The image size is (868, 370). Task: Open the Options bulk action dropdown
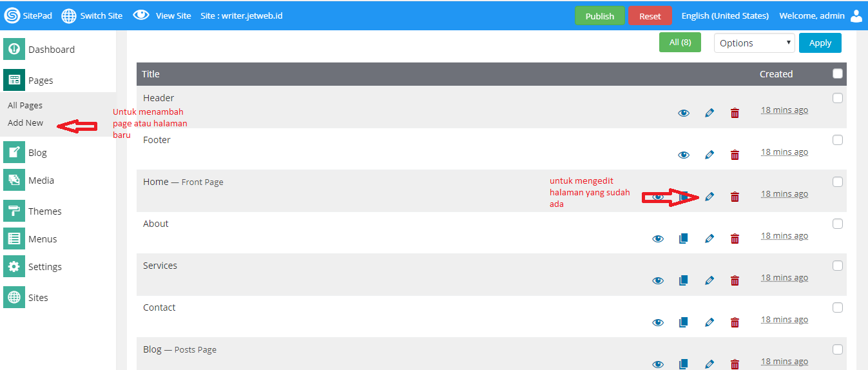point(754,43)
